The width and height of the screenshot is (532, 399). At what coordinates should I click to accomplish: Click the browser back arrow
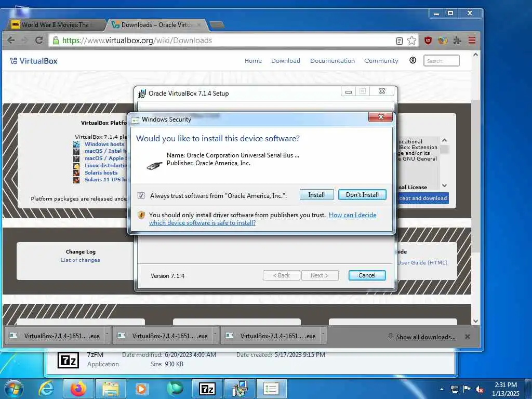click(11, 41)
